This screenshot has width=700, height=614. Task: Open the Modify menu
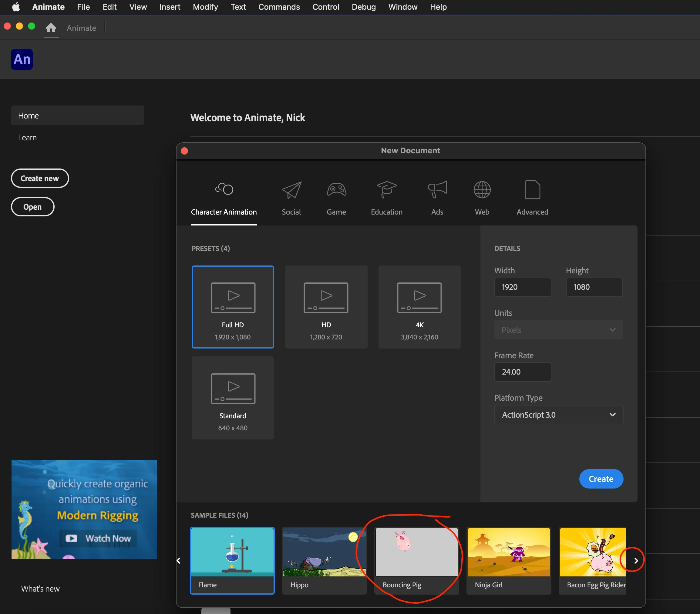pos(205,7)
